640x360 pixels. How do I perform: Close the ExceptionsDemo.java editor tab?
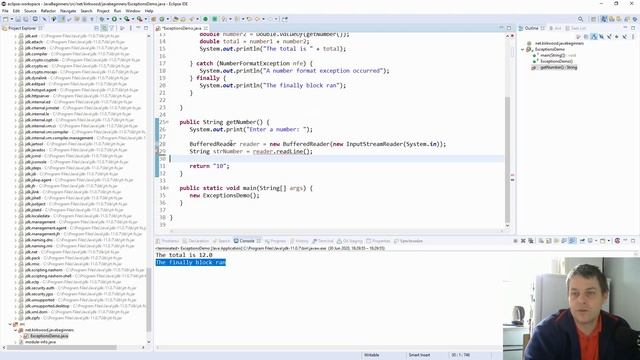click(x=206, y=28)
